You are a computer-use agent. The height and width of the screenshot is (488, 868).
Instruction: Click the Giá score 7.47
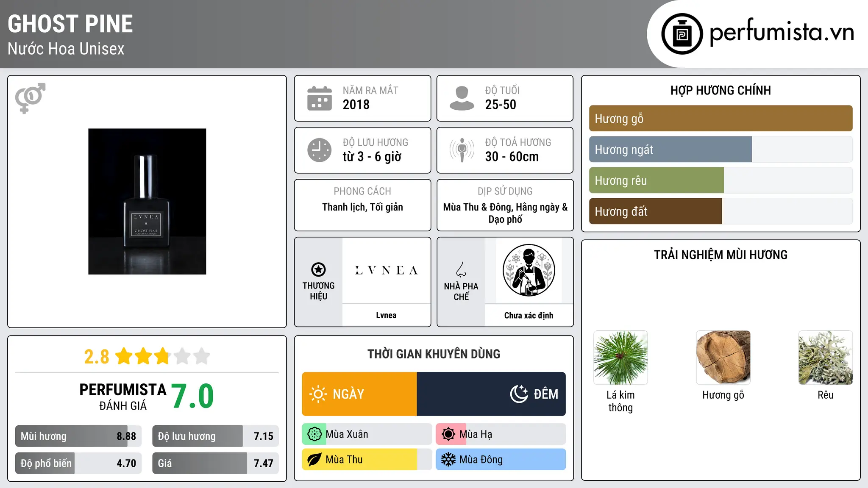(x=264, y=463)
